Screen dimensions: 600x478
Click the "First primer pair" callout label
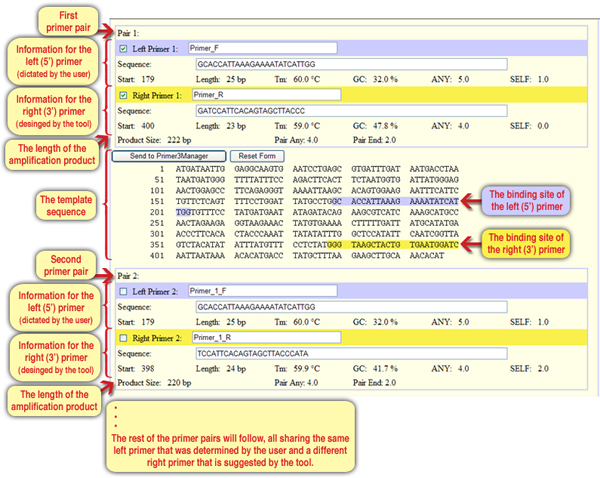point(61,19)
